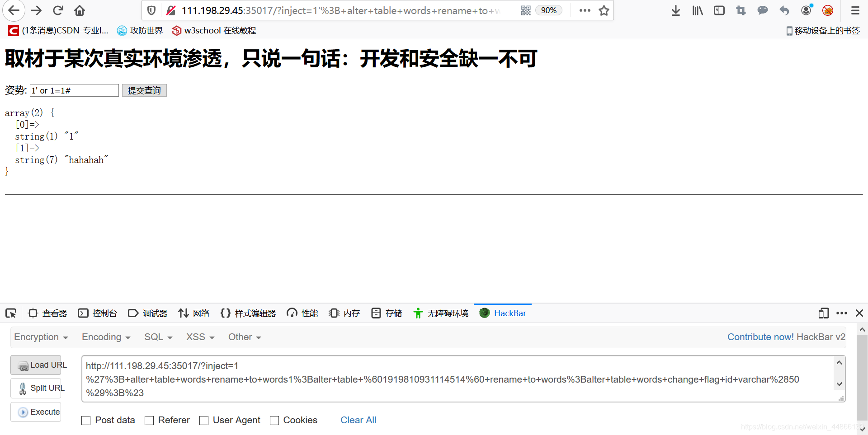Image resolution: width=868 pixels, height=435 pixels.
Task: Click the devtools panel scrollbar thumb
Action: pyautogui.click(x=862, y=377)
